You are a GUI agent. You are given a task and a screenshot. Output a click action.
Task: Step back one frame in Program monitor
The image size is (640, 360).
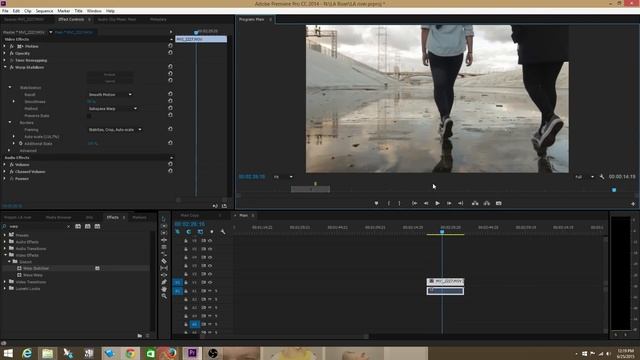pyautogui.click(x=426, y=203)
